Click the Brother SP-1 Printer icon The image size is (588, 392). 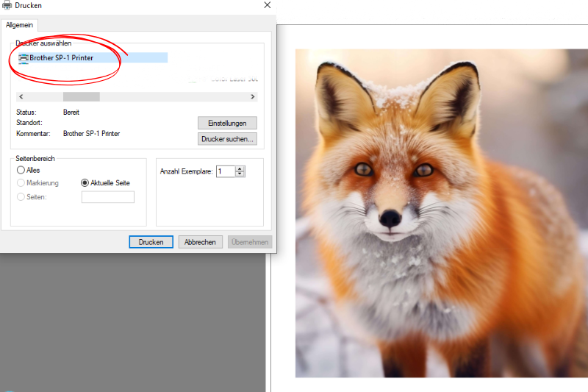(24, 57)
